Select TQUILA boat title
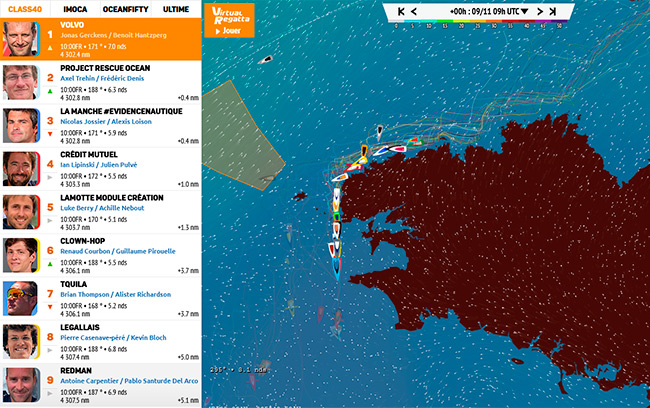This screenshot has height=408, width=650. pos(73,284)
